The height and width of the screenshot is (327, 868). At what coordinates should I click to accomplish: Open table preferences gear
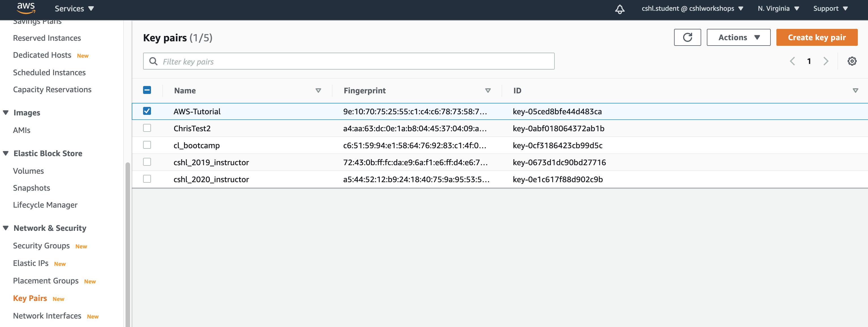coord(852,61)
